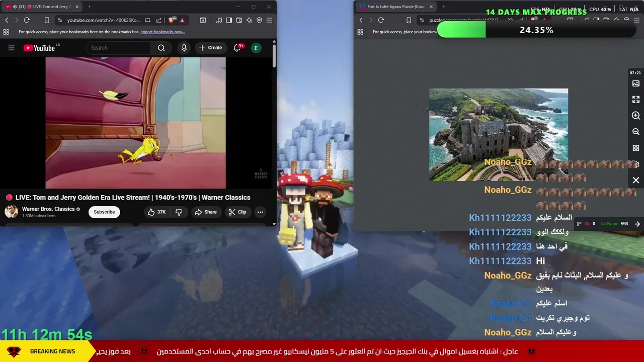Close the puzzle side toolbar
The height and width of the screenshot is (362, 644).
point(636,180)
